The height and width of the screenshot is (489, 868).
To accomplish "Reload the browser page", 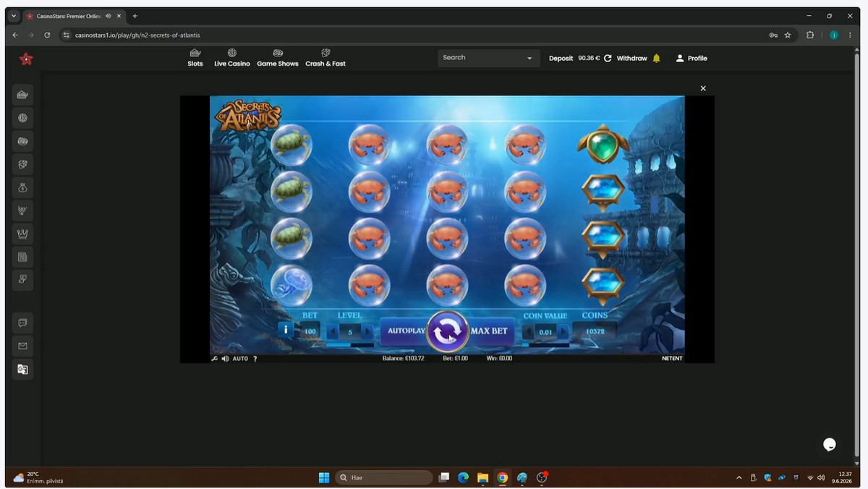I will pos(47,35).
